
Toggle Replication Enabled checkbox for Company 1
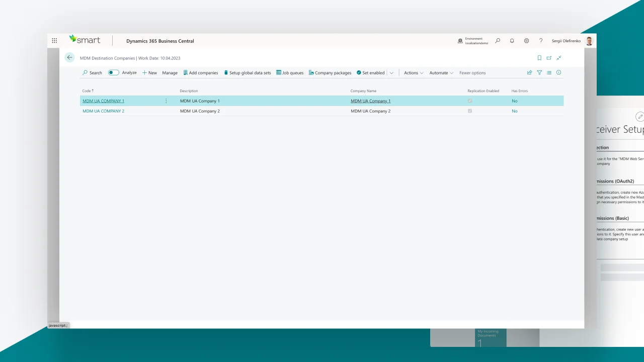(470, 101)
